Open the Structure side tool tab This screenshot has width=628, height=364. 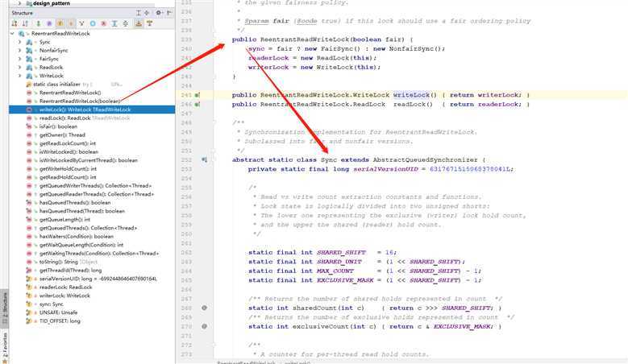(5, 307)
